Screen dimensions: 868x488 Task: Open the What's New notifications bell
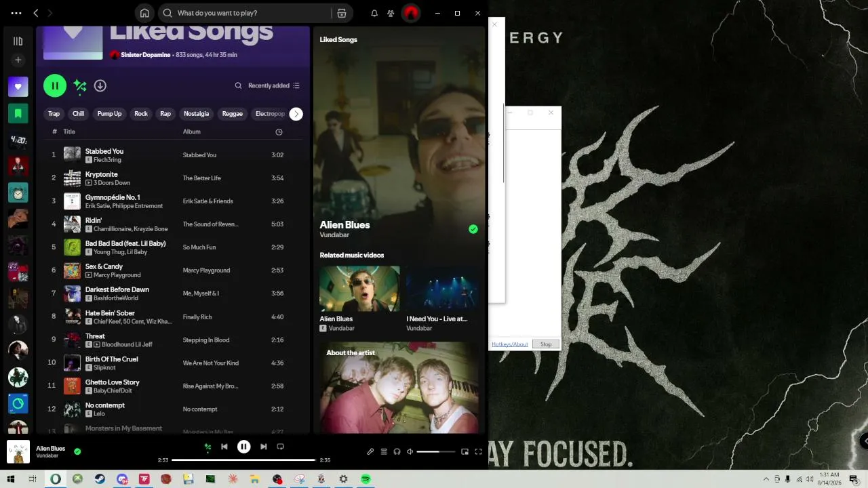pyautogui.click(x=374, y=13)
